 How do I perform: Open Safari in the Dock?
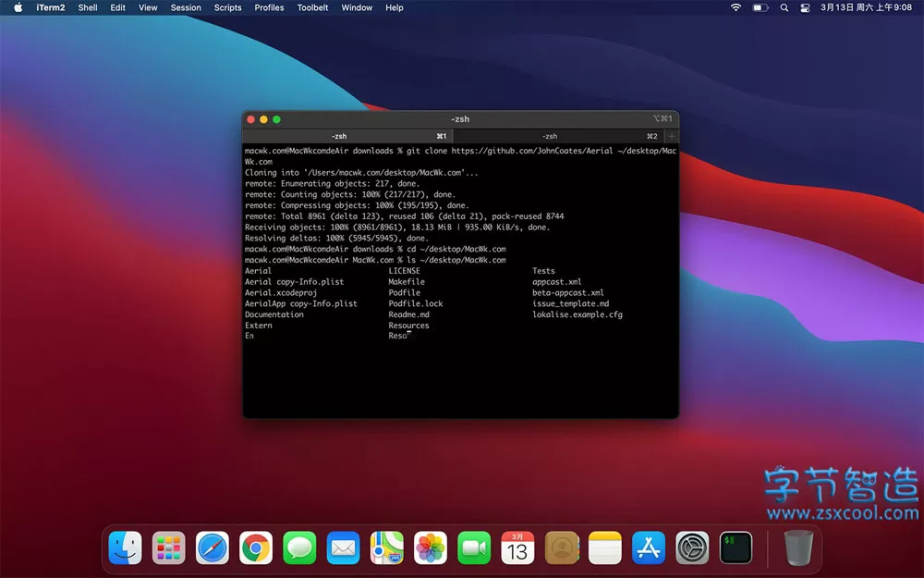(213, 547)
